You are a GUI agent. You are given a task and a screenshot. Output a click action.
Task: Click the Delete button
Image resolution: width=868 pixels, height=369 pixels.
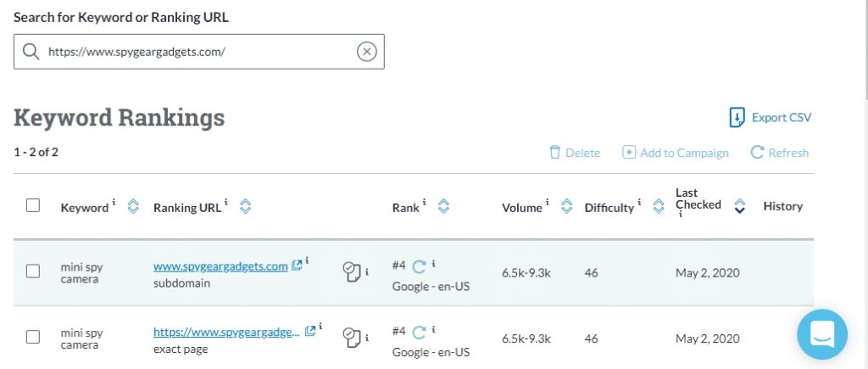574,153
